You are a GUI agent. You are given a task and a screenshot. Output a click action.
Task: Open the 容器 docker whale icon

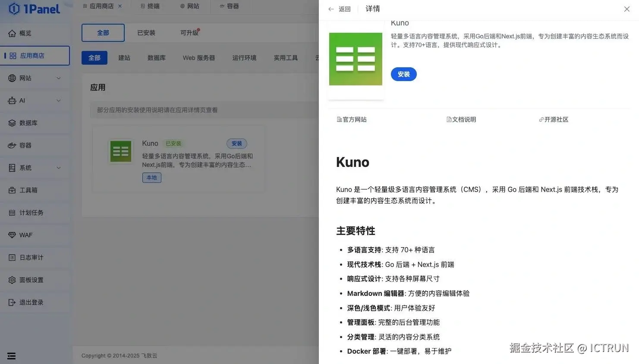(12, 145)
